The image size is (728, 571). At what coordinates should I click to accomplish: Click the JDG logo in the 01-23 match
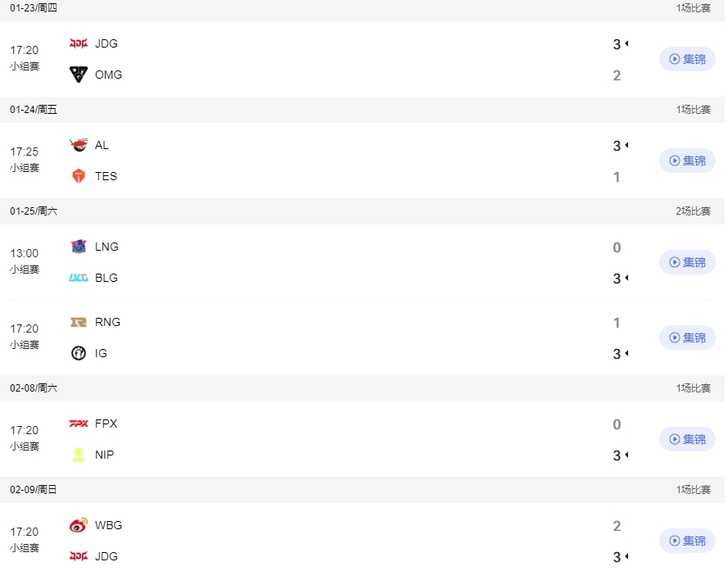tap(79, 43)
